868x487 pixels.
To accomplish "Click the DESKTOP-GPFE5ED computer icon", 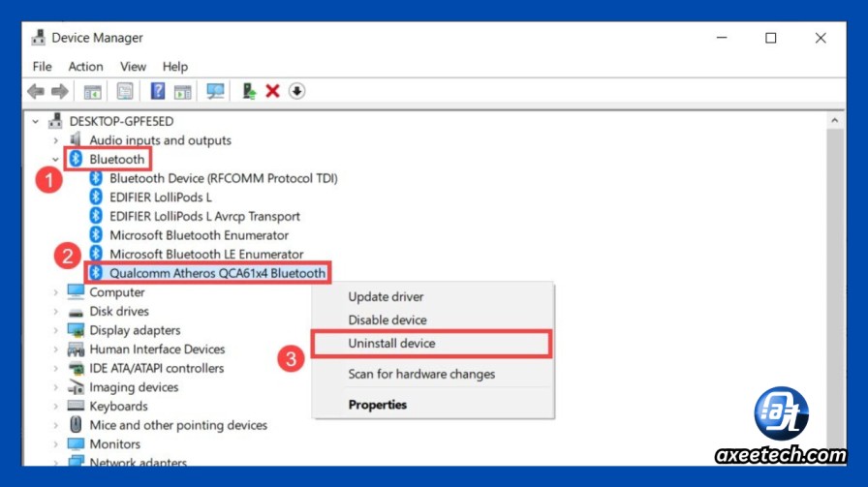I will pyautogui.click(x=55, y=121).
